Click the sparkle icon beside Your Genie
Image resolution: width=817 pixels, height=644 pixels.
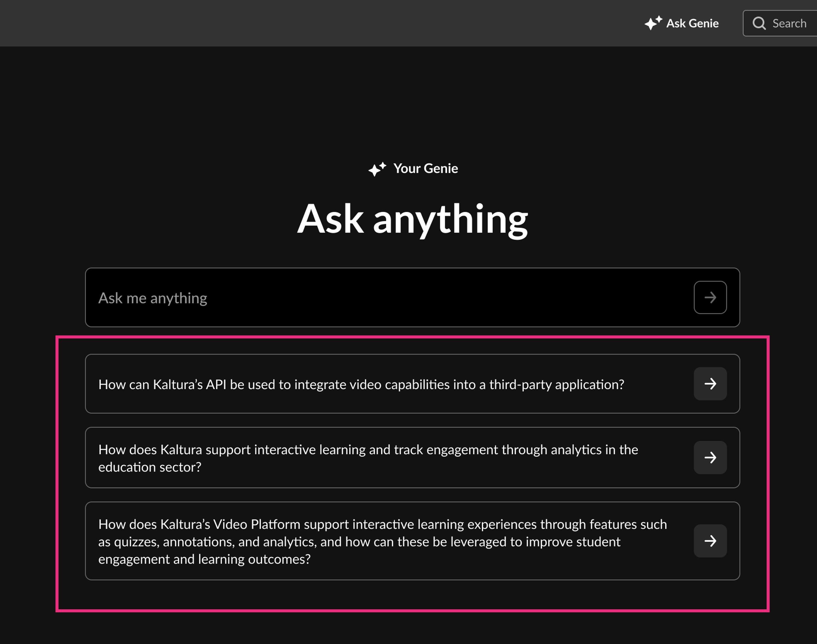(377, 169)
